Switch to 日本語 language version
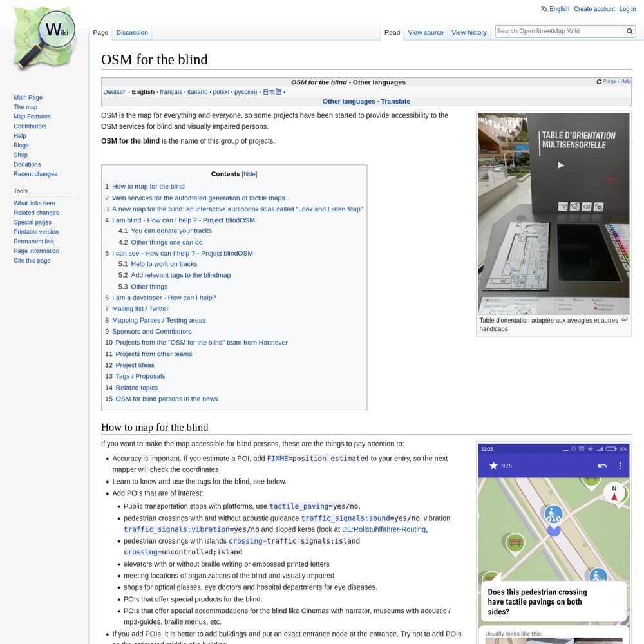The width and height of the screenshot is (644, 644). tap(272, 92)
